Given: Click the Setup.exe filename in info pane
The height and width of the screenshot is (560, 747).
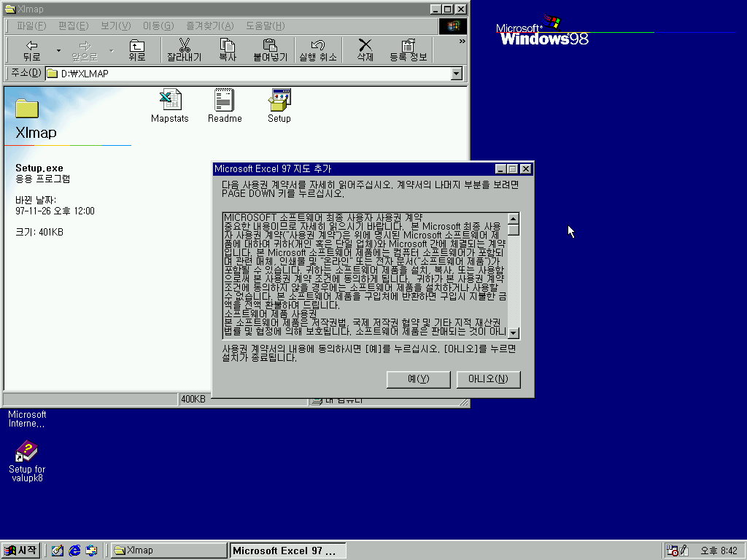Looking at the screenshot, I should click(x=39, y=168).
